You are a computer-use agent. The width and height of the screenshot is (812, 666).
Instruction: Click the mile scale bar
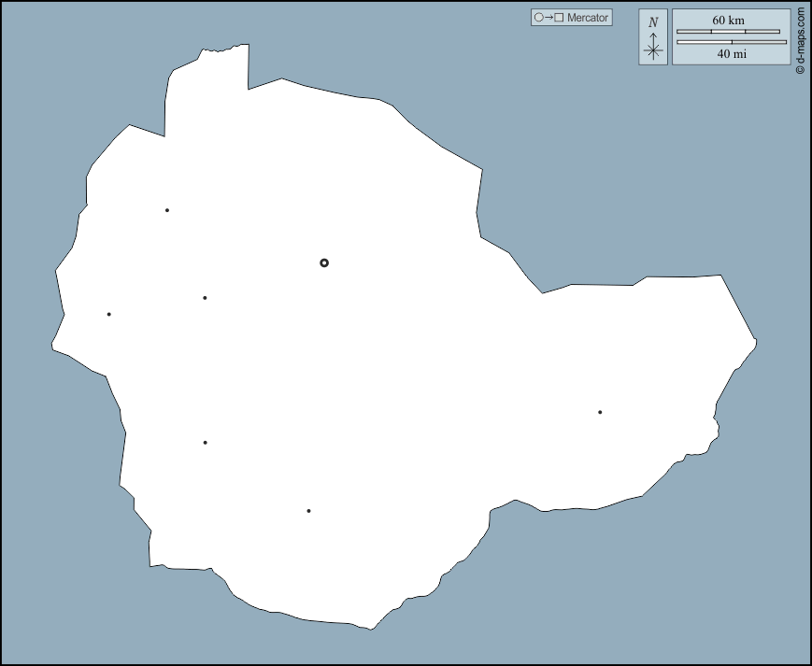click(x=732, y=42)
